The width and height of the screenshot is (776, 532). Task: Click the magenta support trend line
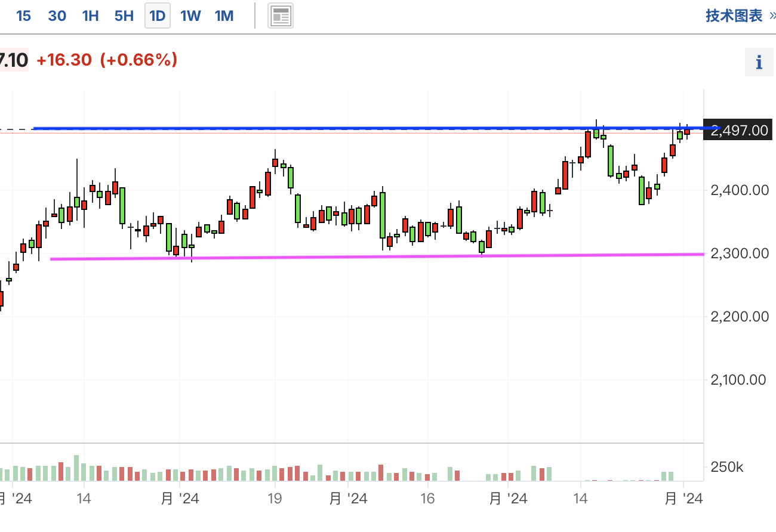(x=376, y=256)
